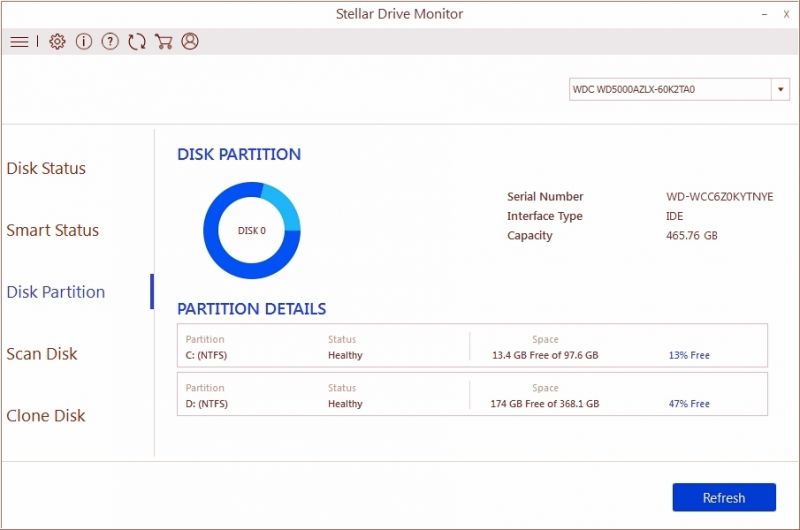Open the hamburger menu icon

click(x=19, y=41)
